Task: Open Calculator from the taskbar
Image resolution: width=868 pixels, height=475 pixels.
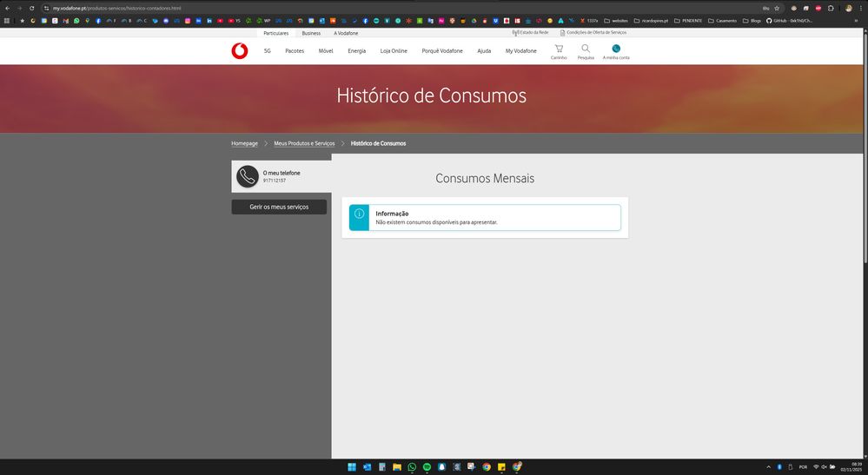Action: (x=382, y=467)
